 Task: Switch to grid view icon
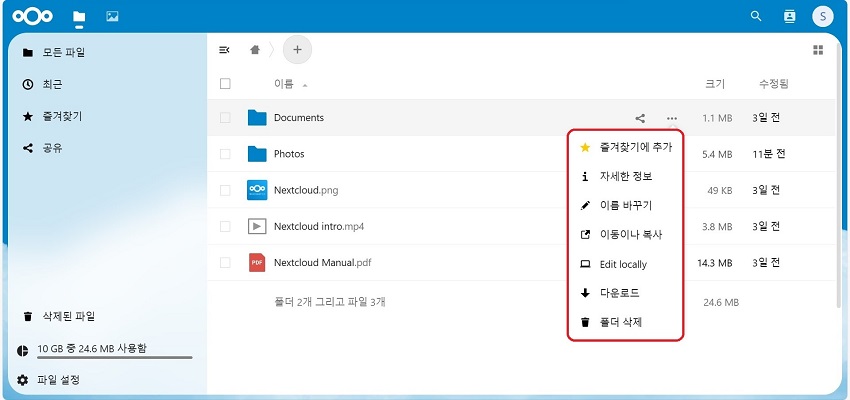pyautogui.click(x=818, y=49)
